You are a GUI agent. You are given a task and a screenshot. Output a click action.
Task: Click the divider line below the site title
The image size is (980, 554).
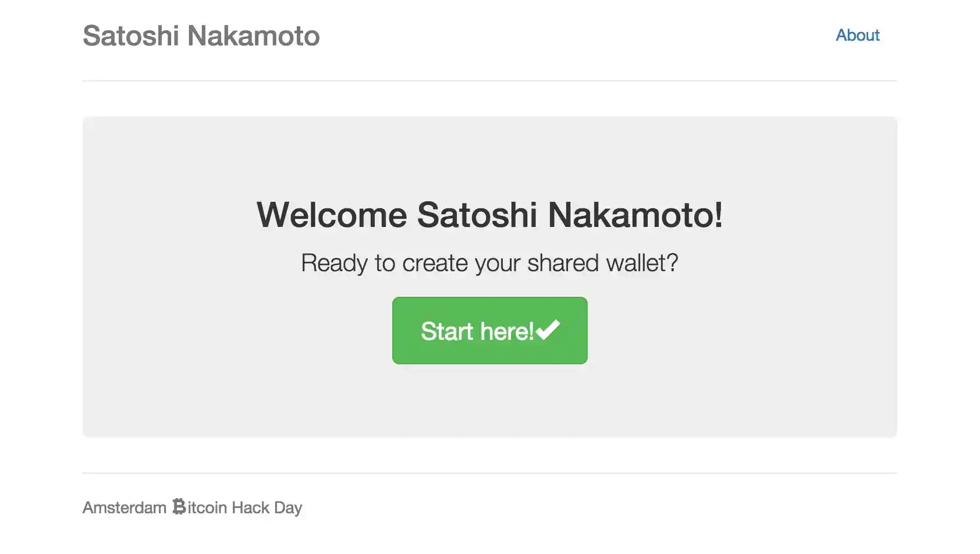489,81
